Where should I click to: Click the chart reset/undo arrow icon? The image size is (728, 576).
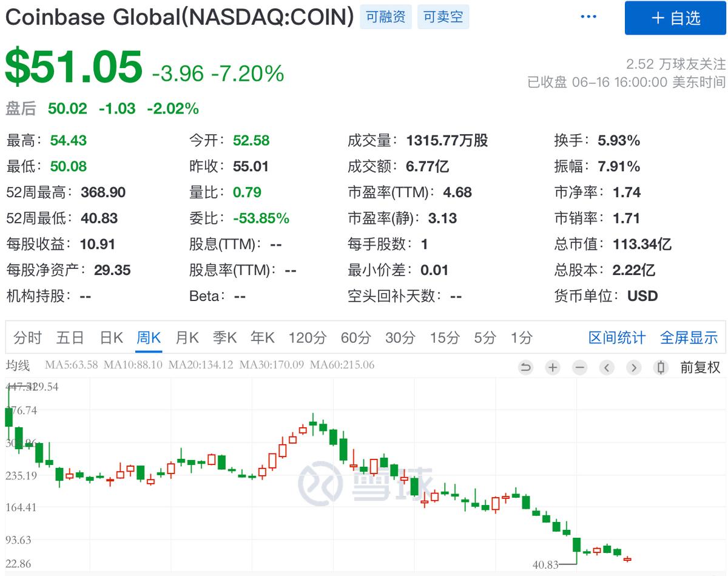[525, 367]
